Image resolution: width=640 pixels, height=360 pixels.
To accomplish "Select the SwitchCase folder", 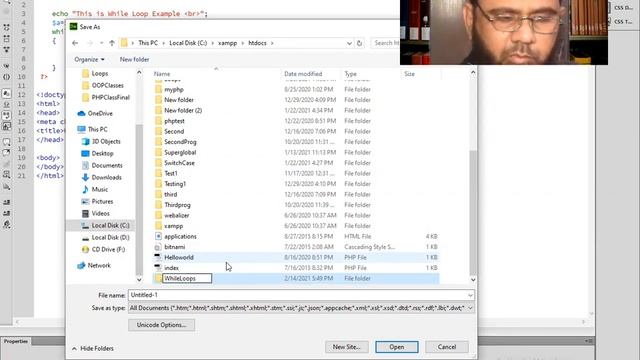I will [x=296, y=163].
